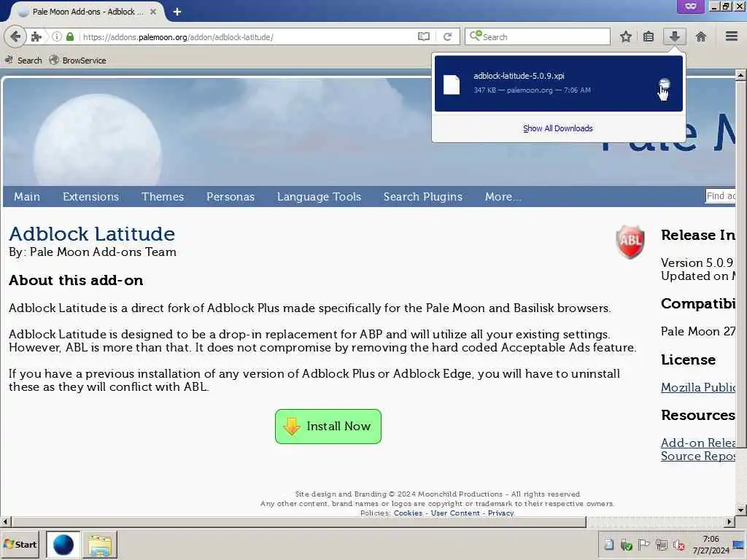This screenshot has width=747, height=560.
Task: Click the Adblock Latitude page heading
Action: (x=92, y=234)
